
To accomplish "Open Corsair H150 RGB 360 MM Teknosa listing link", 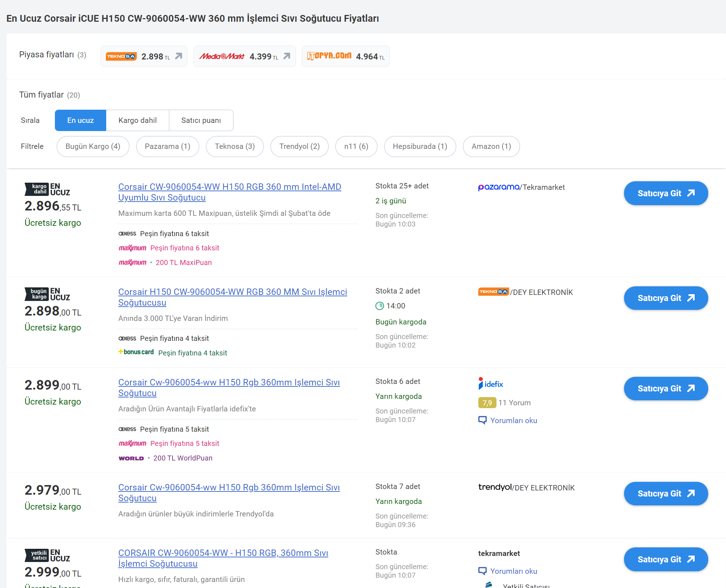I will click(232, 297).
